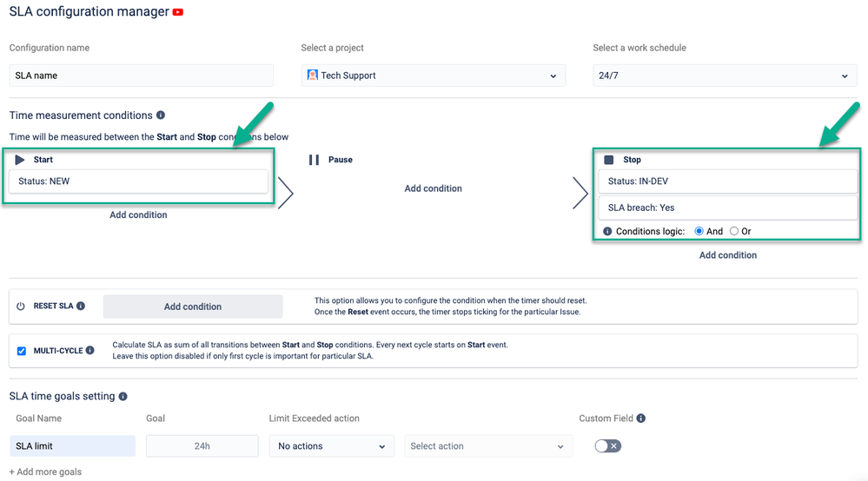Click the Configuration name input field
The height and width of the screenshot is (481, 868).
pyautogui.click(x=141, y=76)
